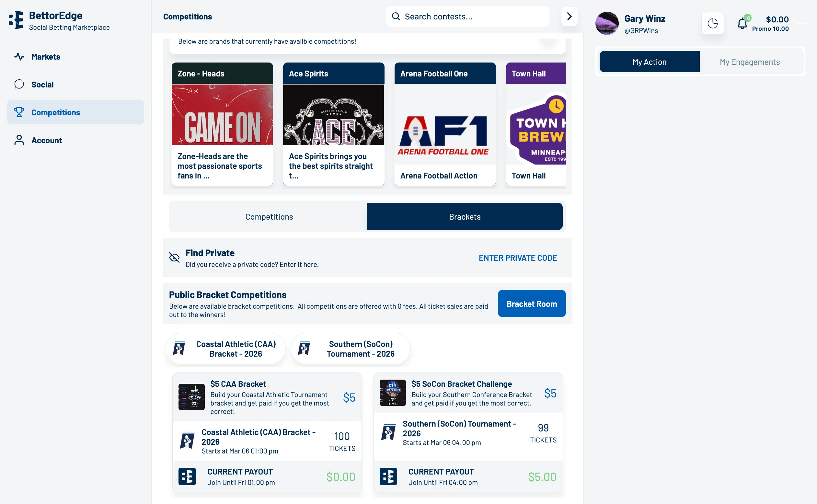Screen dimensions: 817x504
Task: Click ENTER PRIVATE CODE link
Action: pos(518,258)
